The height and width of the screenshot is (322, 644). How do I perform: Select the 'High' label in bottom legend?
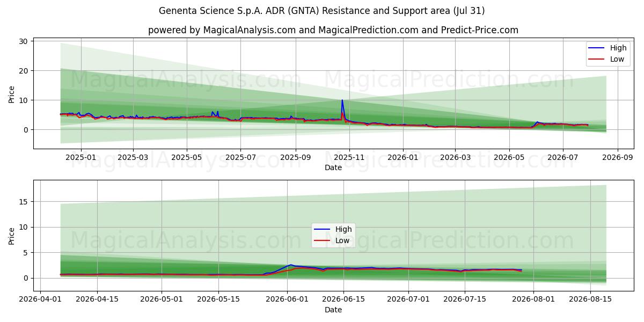pyautogui.click(x=343, y=229)
